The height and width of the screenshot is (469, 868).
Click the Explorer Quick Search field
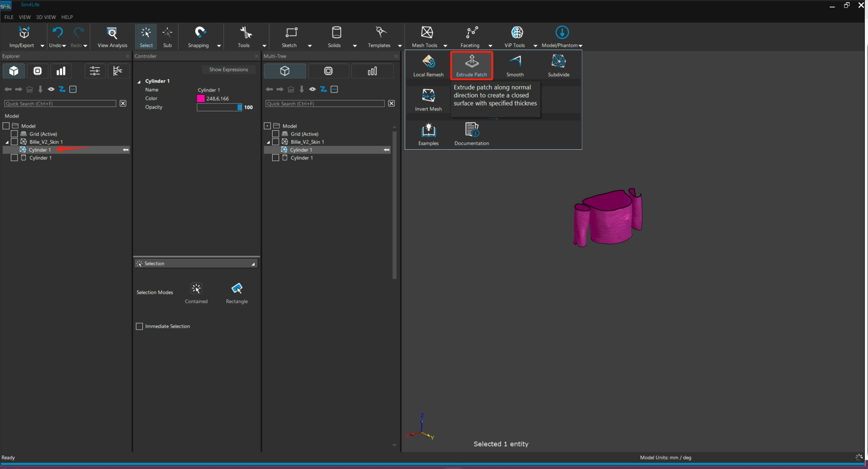click(x=60, y=104)
